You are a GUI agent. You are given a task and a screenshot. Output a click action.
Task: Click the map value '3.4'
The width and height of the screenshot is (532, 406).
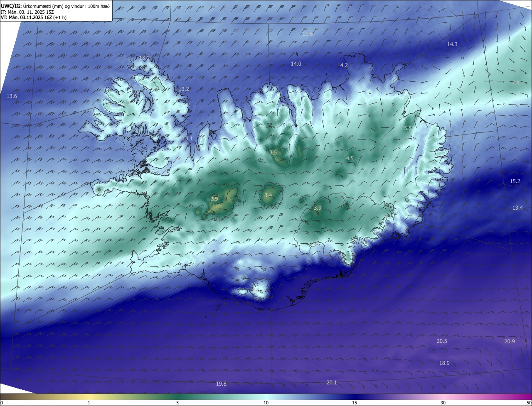point(268,196)
